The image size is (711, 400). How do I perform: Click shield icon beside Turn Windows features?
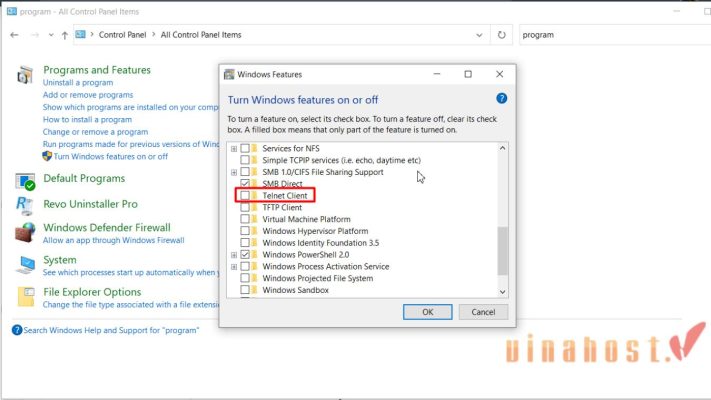[47, 156]
